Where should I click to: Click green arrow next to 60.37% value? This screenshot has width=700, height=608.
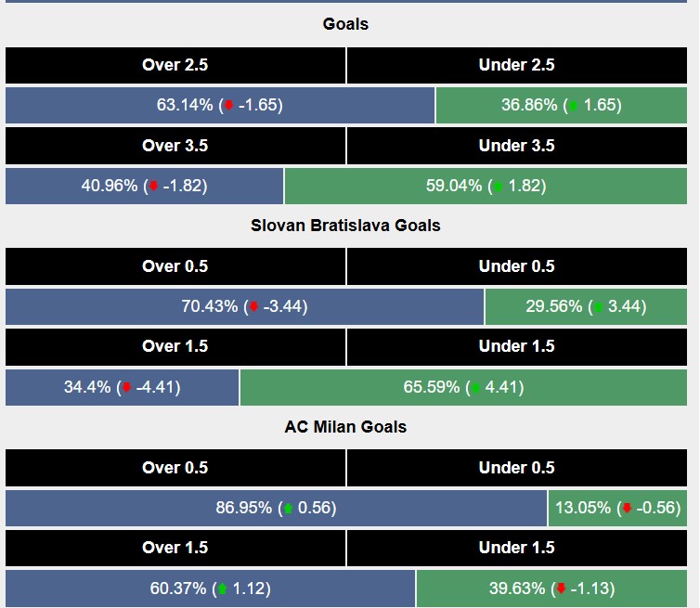click(x=222, y=589)
